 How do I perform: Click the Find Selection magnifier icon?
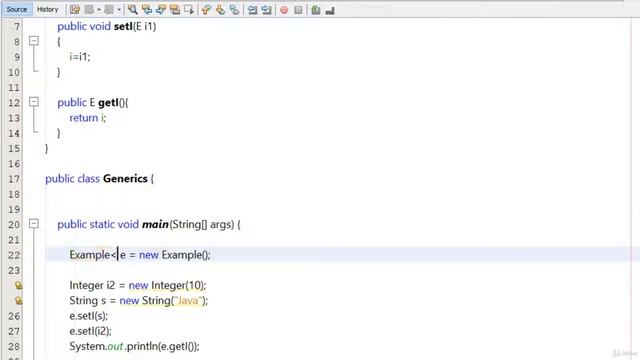pyautogui.click(x=133, y=10)
